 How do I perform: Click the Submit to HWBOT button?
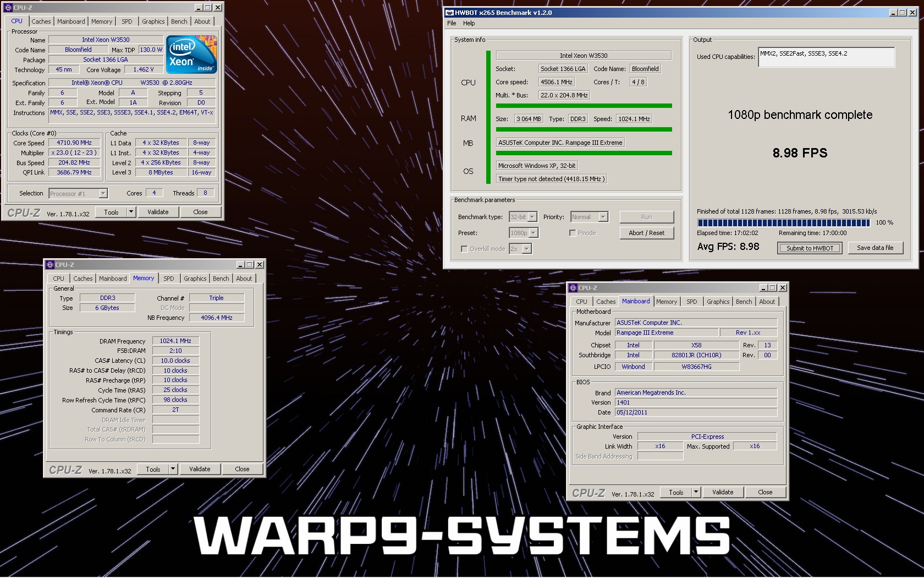tap(810, 248)
